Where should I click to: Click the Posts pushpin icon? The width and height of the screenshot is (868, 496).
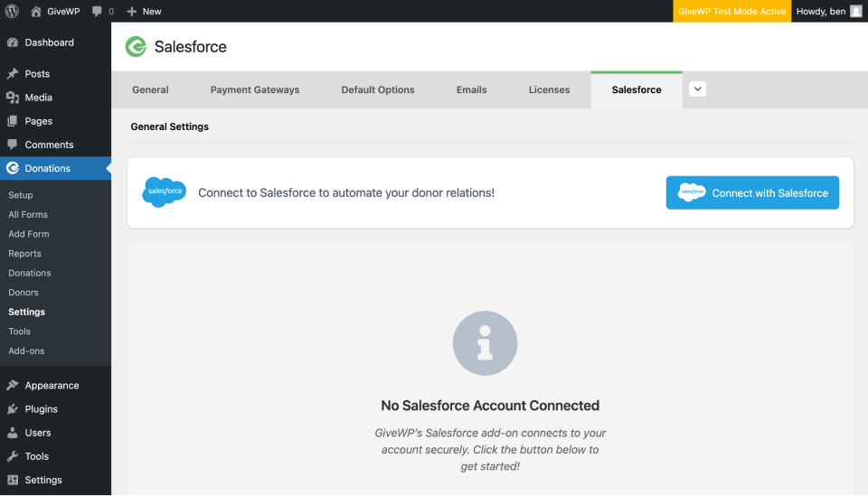click(x=12, y=73)
